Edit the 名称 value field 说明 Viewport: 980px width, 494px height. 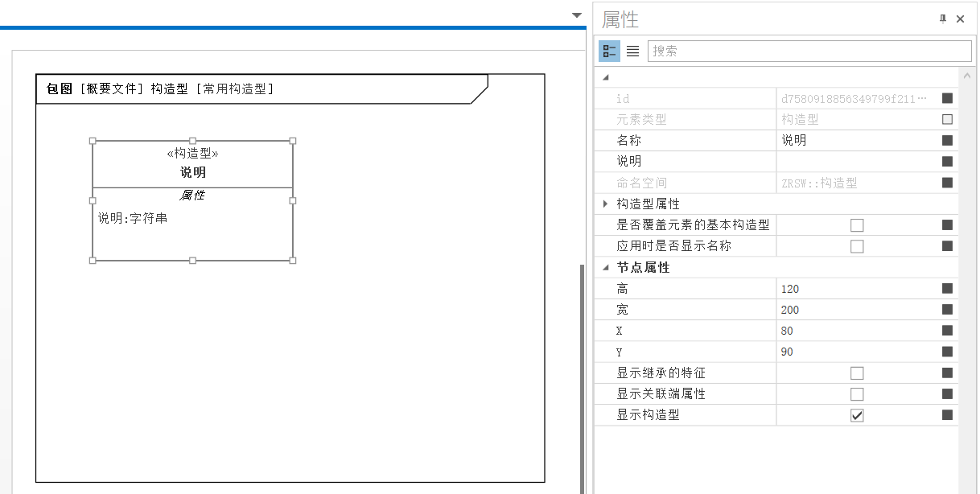(x=853, y=140)
